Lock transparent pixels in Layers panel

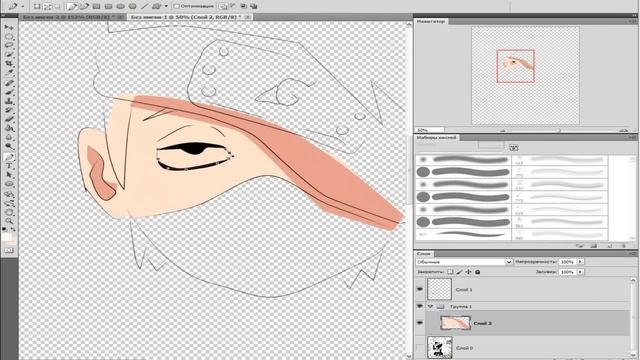(450, 272)
